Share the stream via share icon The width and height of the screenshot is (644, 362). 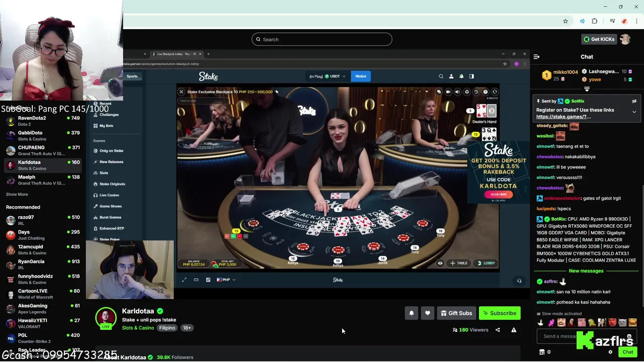pos(498,330)
